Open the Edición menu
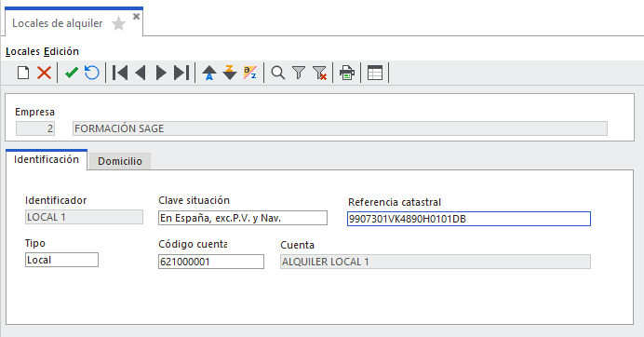This screenshot has width=644, height=337. coord(61,51)
